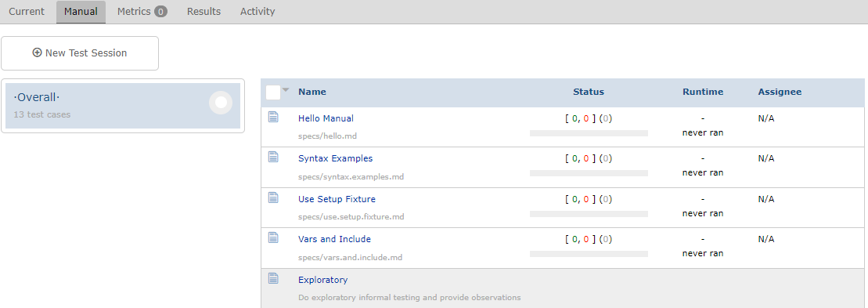Screen dimensions: 868x308
Task: Click the progress bar under Hello Manual status
Action: click(589, 133)
